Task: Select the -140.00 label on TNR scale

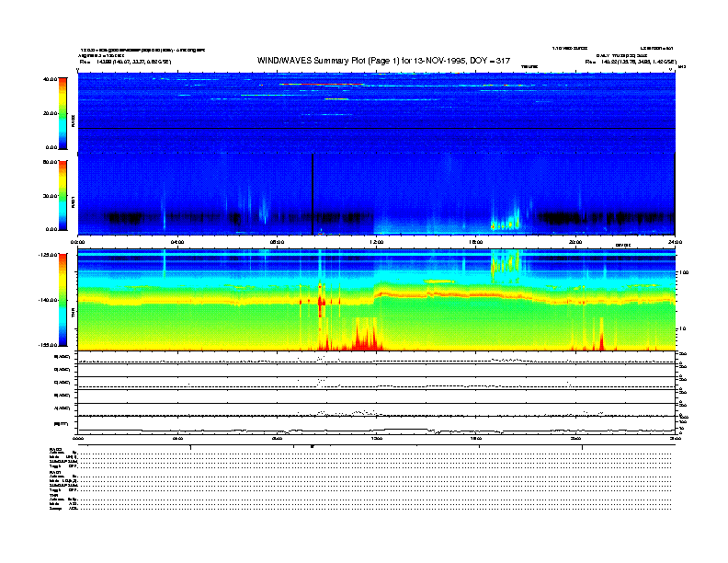Action: [48, 300]
